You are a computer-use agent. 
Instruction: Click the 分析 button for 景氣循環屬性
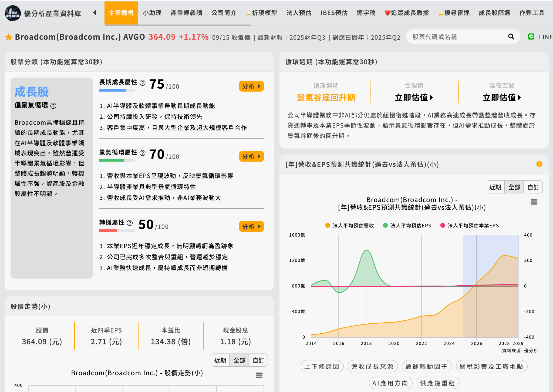(251, 156)
